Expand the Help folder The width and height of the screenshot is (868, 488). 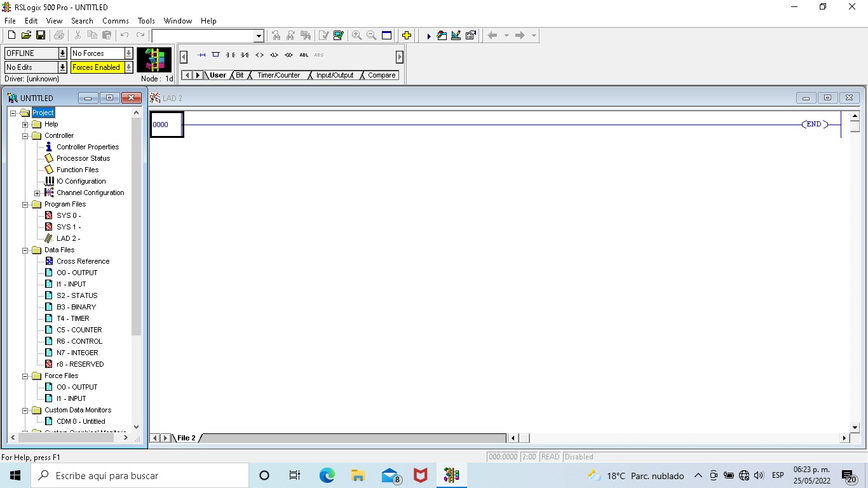point(25,125)
